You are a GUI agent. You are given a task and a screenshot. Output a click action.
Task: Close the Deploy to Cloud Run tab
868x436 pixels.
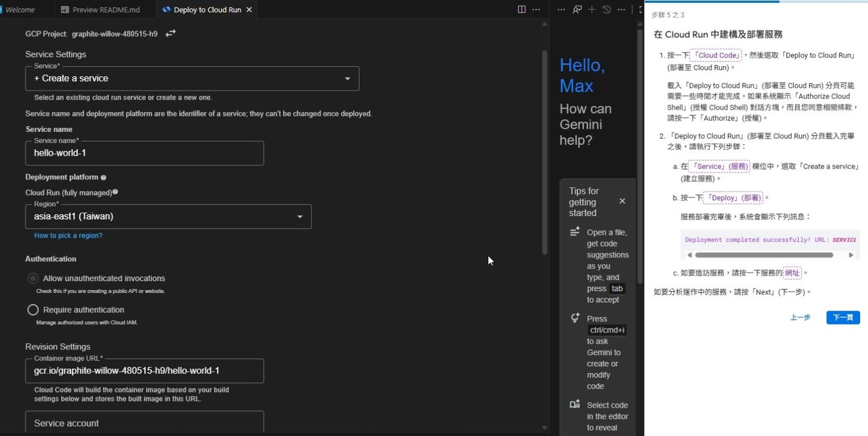(x=250, y=10)
